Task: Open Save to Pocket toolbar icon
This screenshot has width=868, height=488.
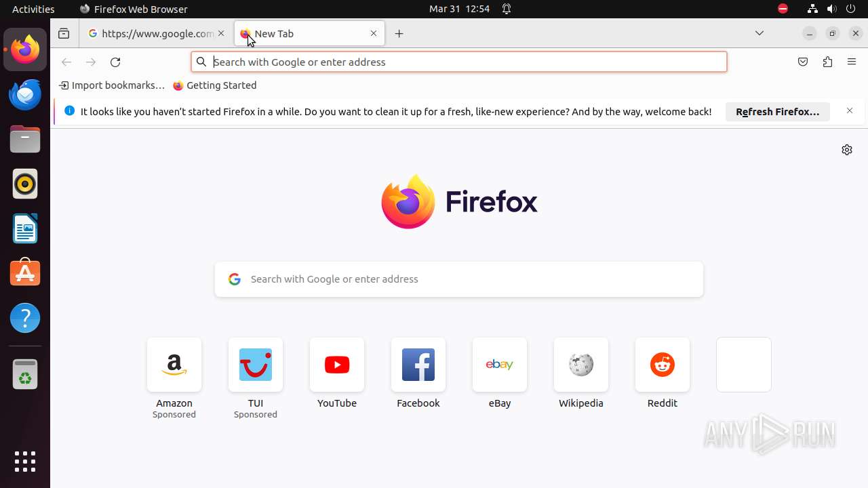Action: pos(803,62)
